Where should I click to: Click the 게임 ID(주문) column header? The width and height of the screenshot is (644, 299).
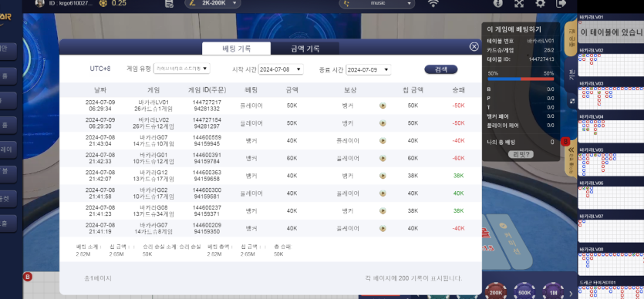(x=207, y=90)
